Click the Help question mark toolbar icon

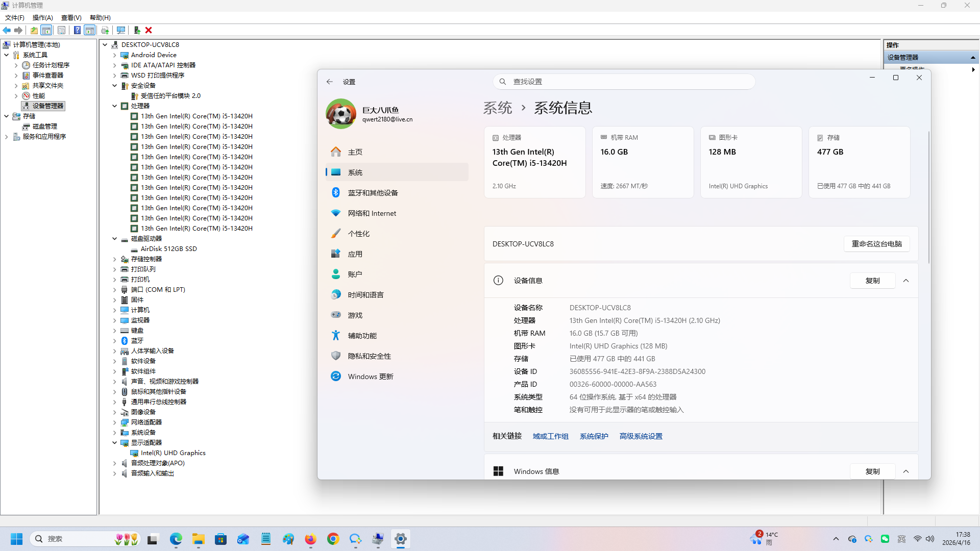[77, 31]
